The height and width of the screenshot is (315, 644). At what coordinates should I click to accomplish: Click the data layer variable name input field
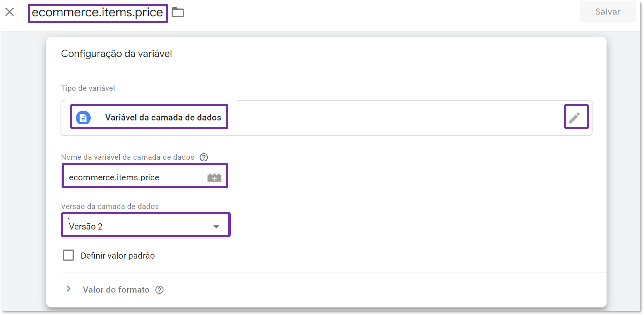[132, 177]
